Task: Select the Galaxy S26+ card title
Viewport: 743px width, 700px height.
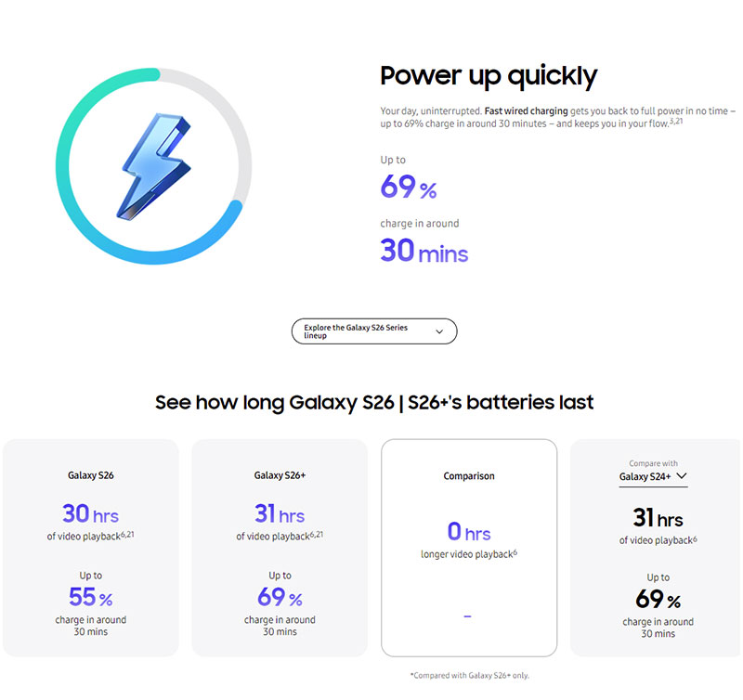Action: coord(280,476)
